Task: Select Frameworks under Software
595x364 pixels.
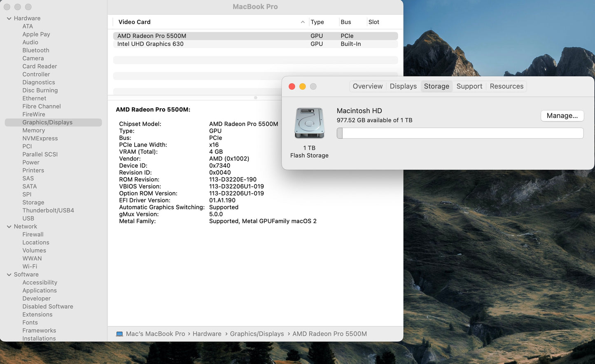Action: click(39, 331)
